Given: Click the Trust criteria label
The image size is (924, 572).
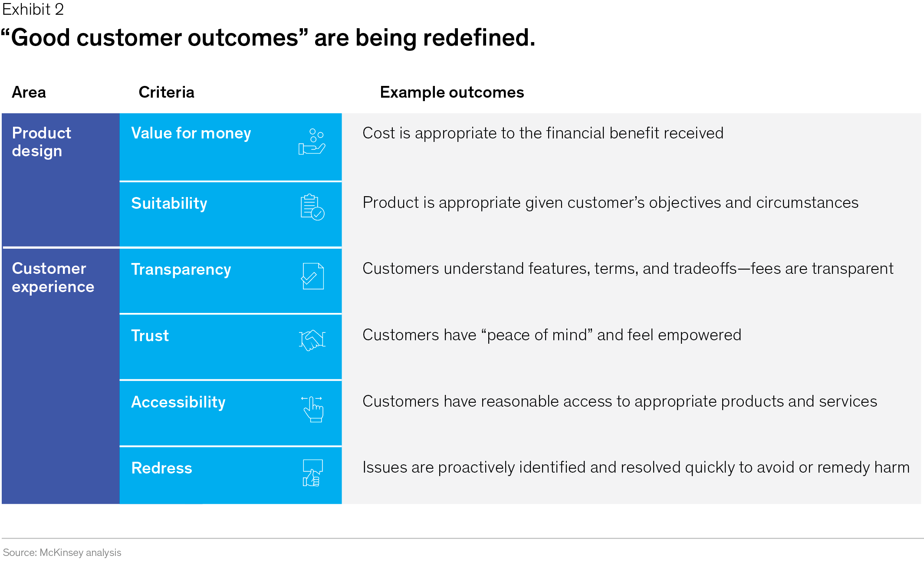Looking at the screenshot, I should coord(150,336).
